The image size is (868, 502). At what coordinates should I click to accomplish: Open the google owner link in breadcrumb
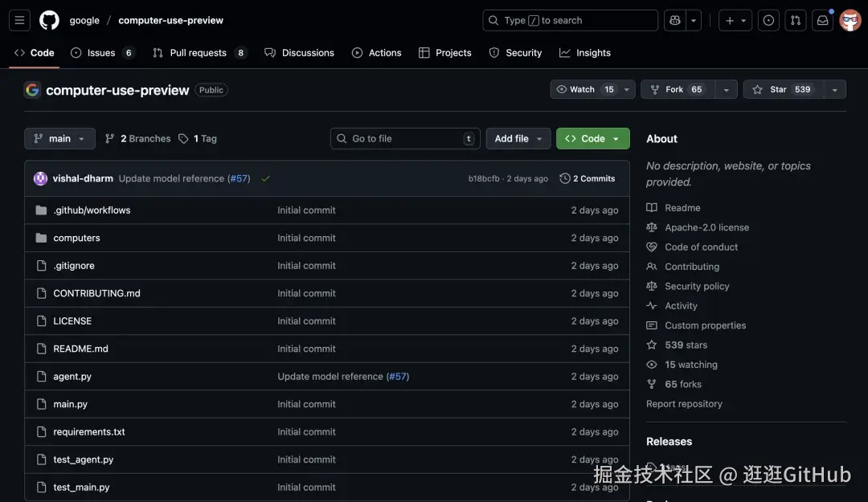pyautogui.click(x=84, y=20)
